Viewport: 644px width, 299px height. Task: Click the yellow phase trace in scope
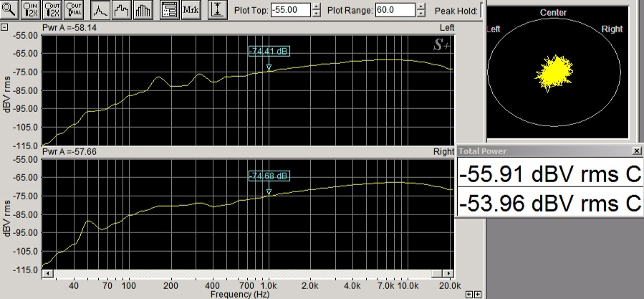click(554, 73)
